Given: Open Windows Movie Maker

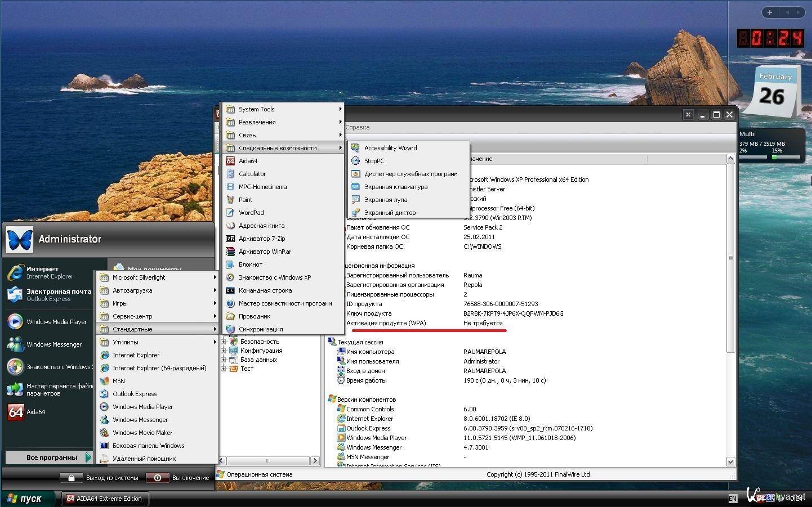Looking at the screenshot, I should pyautogui.click(x=158, y=433).
